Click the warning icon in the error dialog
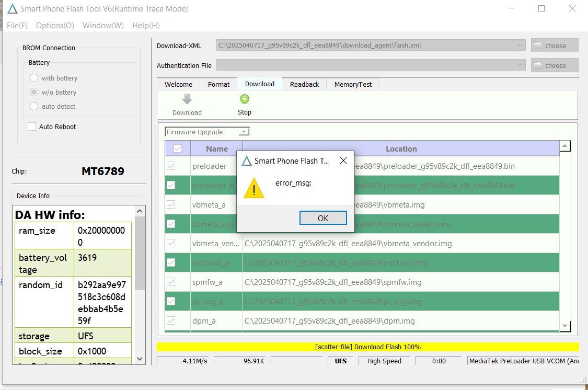The image size is (588, 390). point(254,188)
